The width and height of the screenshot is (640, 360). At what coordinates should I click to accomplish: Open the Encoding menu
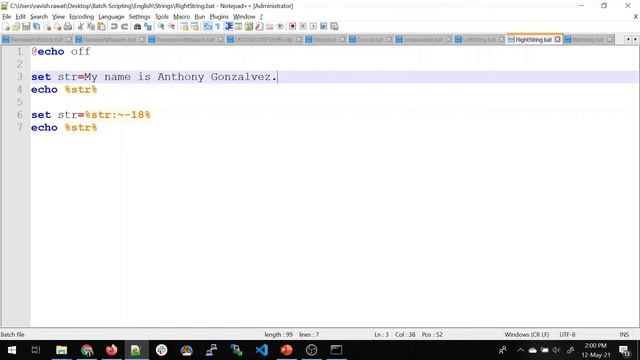pyautogui.click(x=81, y=17)
